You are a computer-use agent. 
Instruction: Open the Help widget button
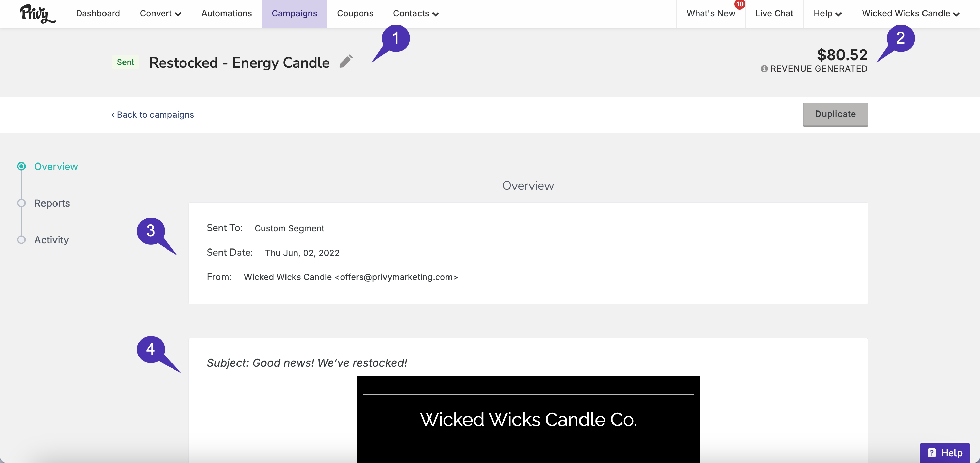click(945, 452)
